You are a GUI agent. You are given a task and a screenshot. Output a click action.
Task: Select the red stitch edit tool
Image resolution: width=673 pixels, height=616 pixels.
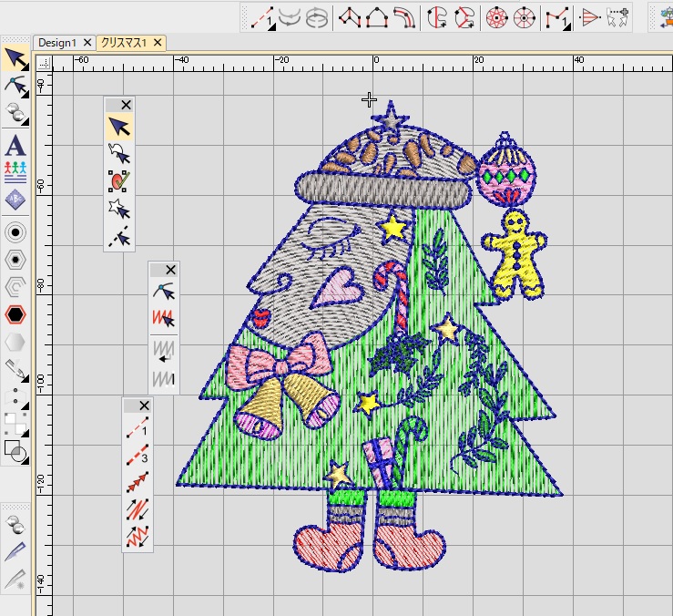(x=164, y=319)
